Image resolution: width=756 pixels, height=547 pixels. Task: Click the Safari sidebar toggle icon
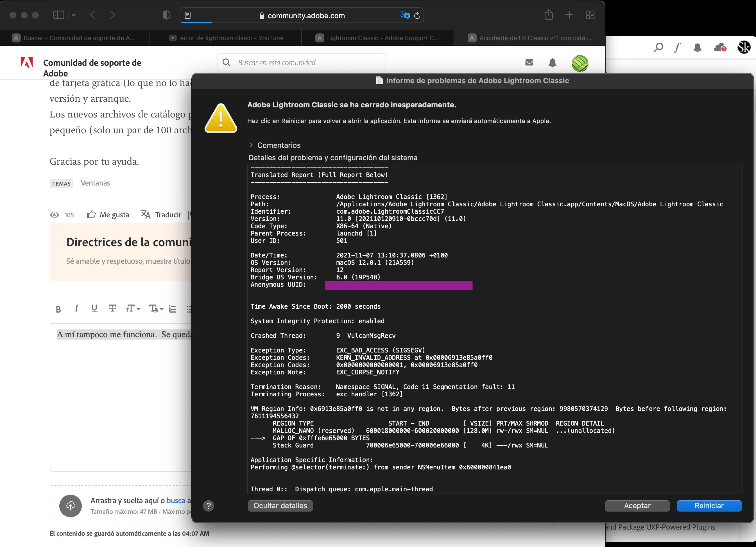[59, 15]
